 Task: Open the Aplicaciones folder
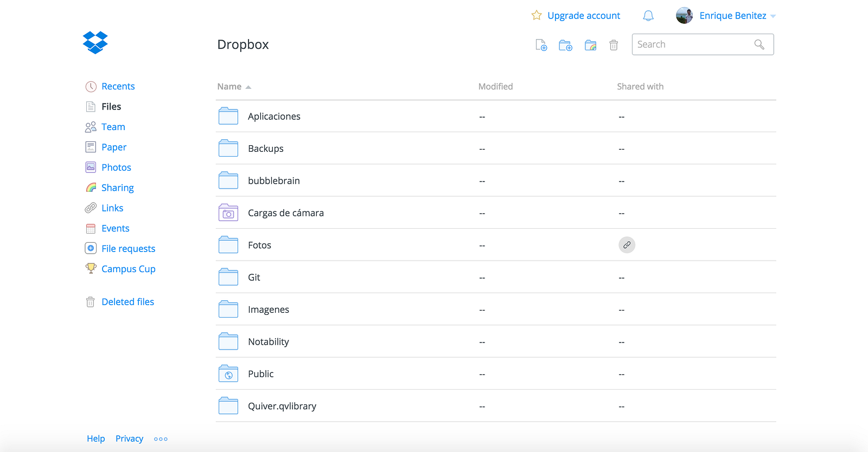pos(274,117)
